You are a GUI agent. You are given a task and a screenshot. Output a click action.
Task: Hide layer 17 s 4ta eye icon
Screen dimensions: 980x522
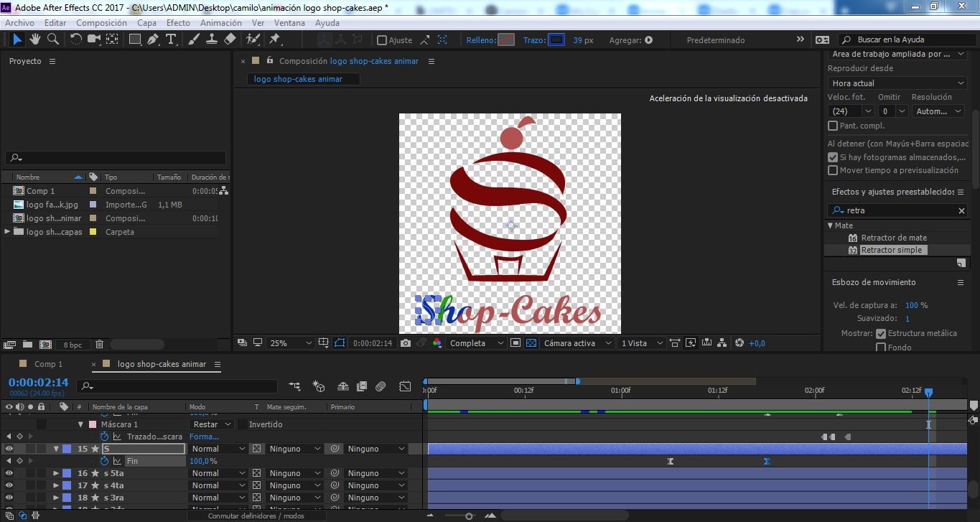point(9,485)
